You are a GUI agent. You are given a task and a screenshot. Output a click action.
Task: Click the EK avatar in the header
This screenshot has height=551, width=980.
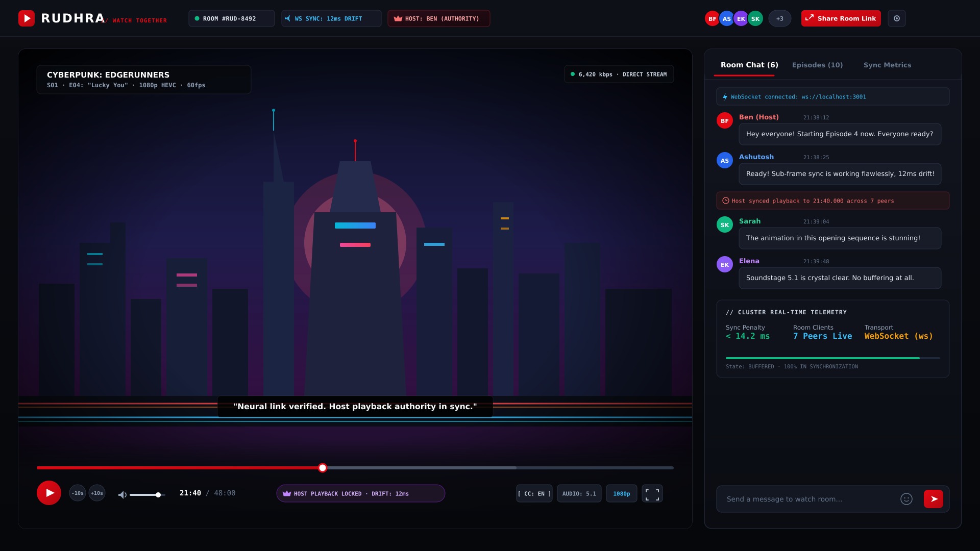[741, 18]
